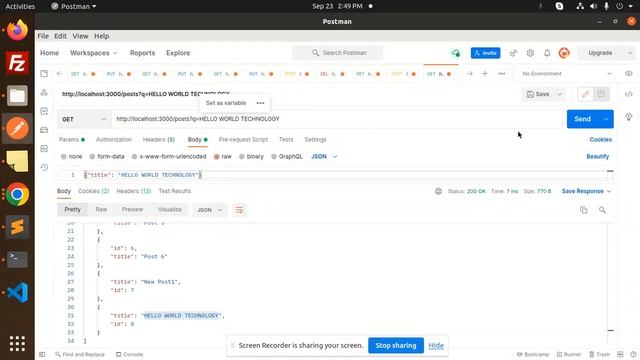The width and height of the screenshot is (640, 360).
Task: Open Collections in the sidebar
Action: point(44,74)
